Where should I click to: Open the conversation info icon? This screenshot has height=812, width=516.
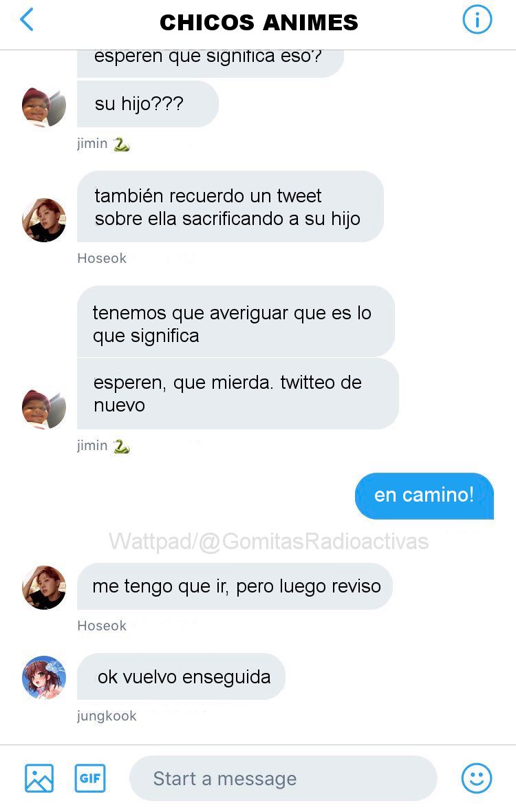[477, 20]
